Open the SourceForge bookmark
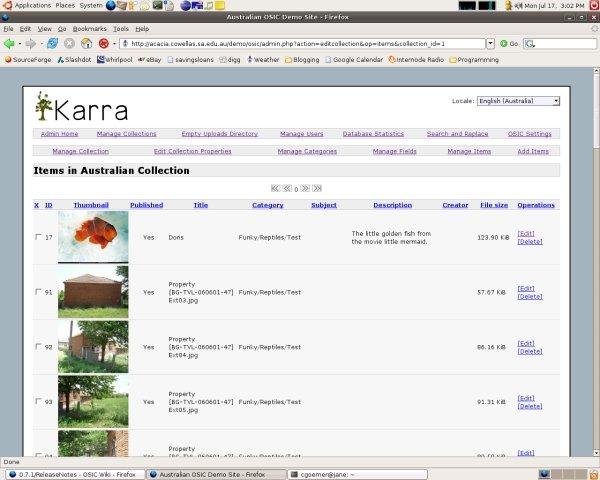 click(x=27, y=59)
